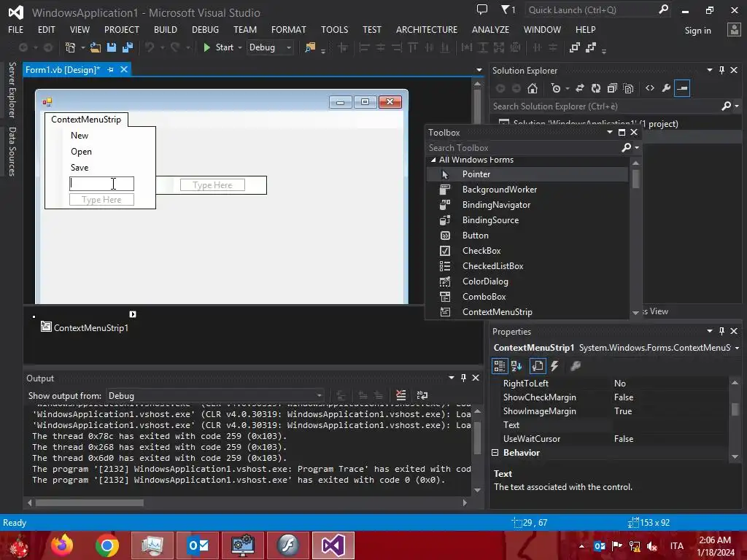Select the Form1.vb [Design] tab
The image size is (747, 560).
point(63,69)
